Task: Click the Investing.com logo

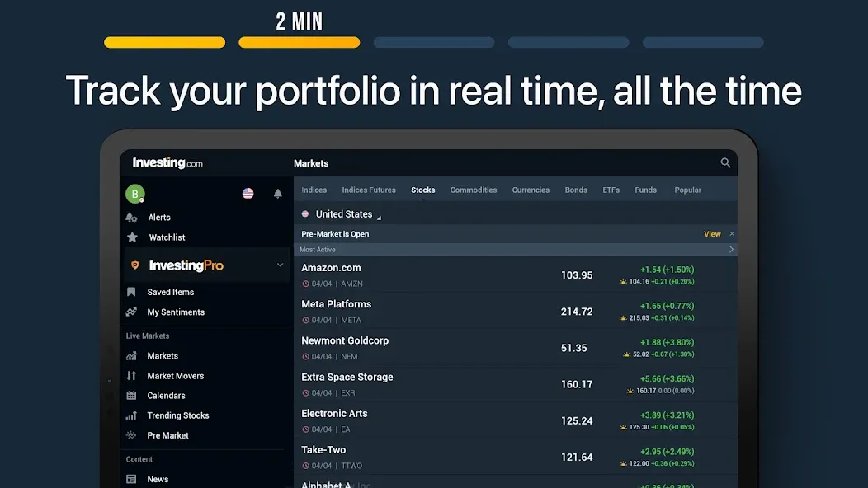Action: pos(167,162)
